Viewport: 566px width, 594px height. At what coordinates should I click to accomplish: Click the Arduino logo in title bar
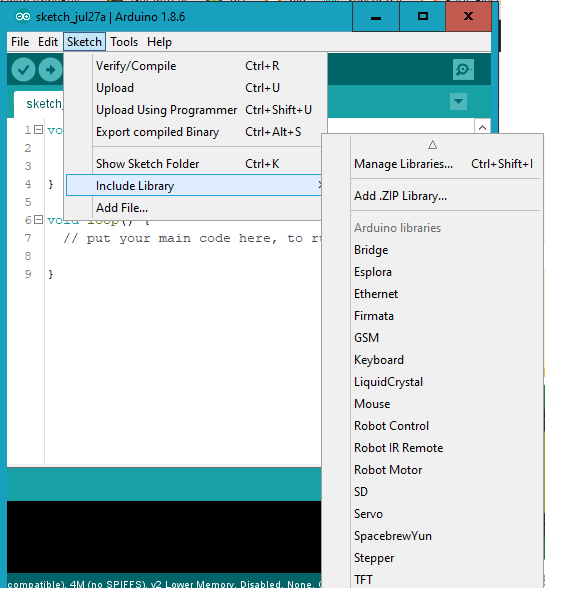pos(23,17)
